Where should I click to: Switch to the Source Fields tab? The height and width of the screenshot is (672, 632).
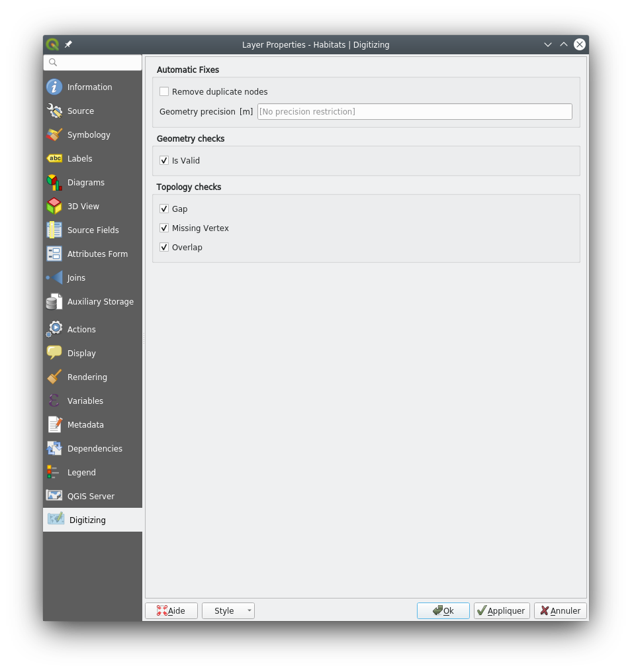(x=93, y=230)
